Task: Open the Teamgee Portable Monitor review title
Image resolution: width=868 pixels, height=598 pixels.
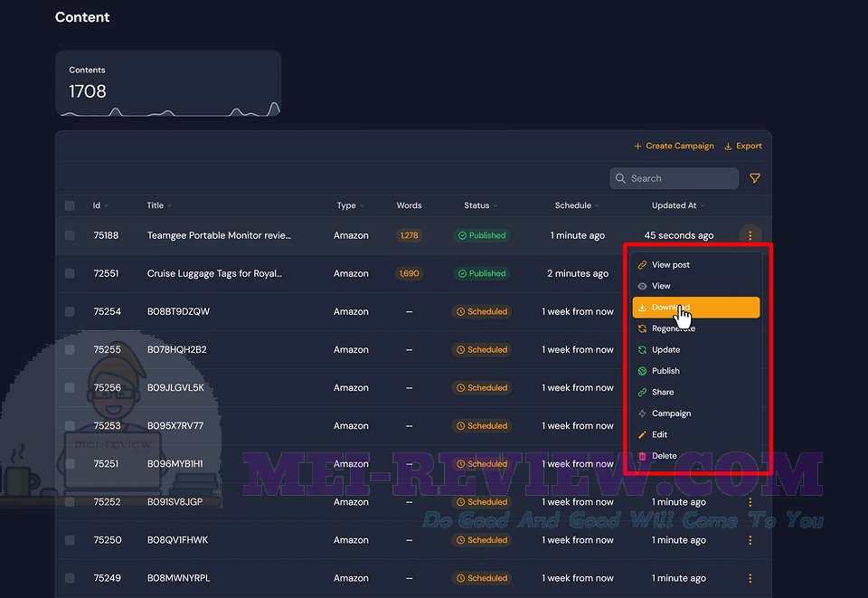Action: click(x=219, y=235)
